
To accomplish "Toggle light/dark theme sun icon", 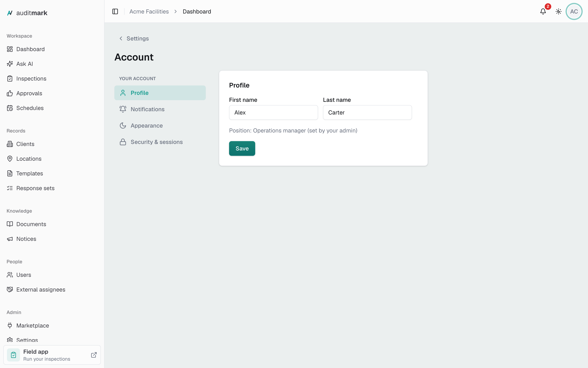I will pos(559,11).
